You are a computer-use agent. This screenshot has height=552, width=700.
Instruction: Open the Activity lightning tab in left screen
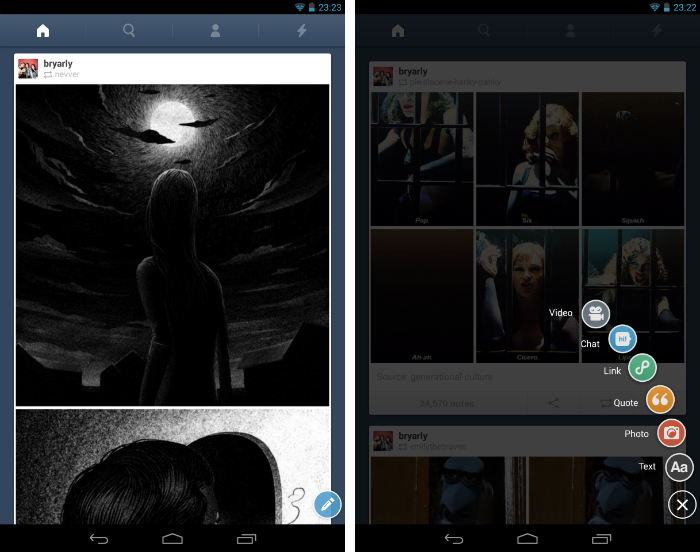[x=302, y=30]
